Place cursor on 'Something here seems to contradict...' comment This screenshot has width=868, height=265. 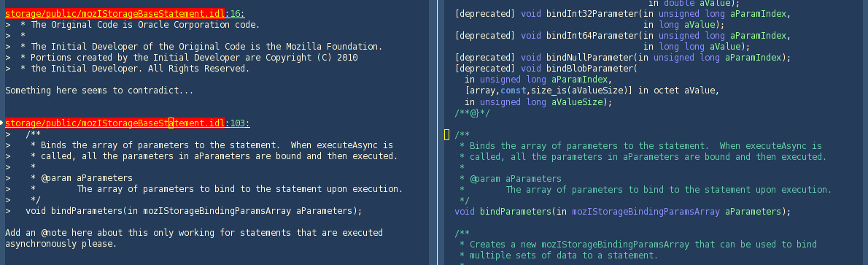click(x=100, y=91)
